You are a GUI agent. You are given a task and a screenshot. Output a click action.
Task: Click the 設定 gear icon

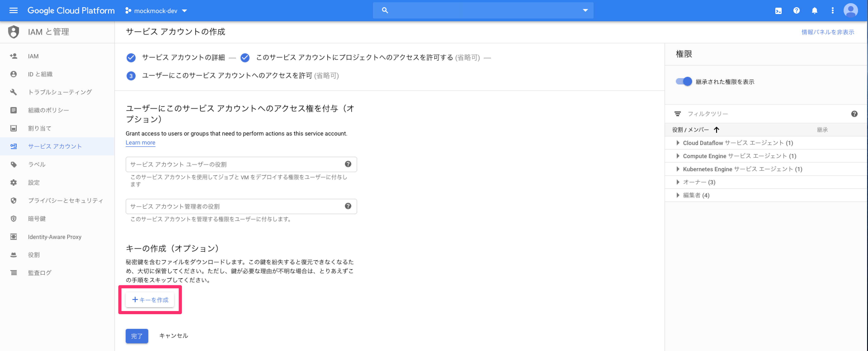14,183
